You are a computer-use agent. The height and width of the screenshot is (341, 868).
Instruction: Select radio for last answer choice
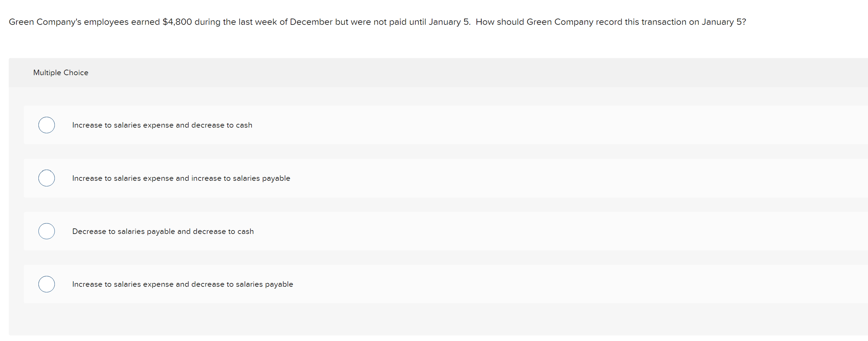click(x=46, y=284)
